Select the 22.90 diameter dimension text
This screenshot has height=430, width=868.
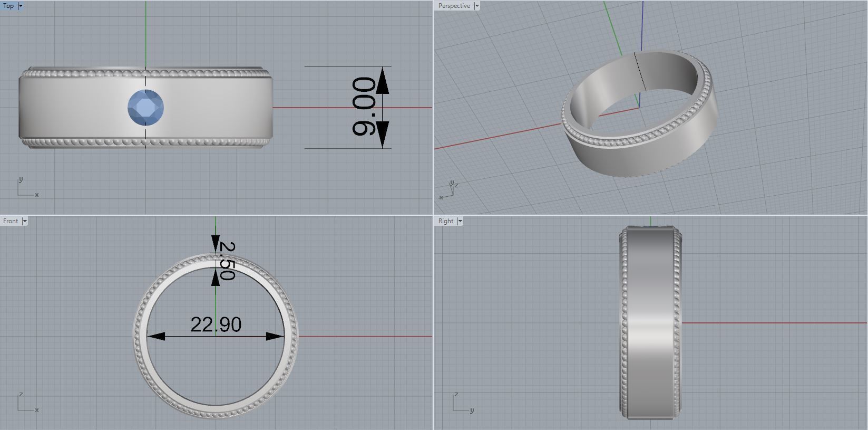[x=216, y=324]
